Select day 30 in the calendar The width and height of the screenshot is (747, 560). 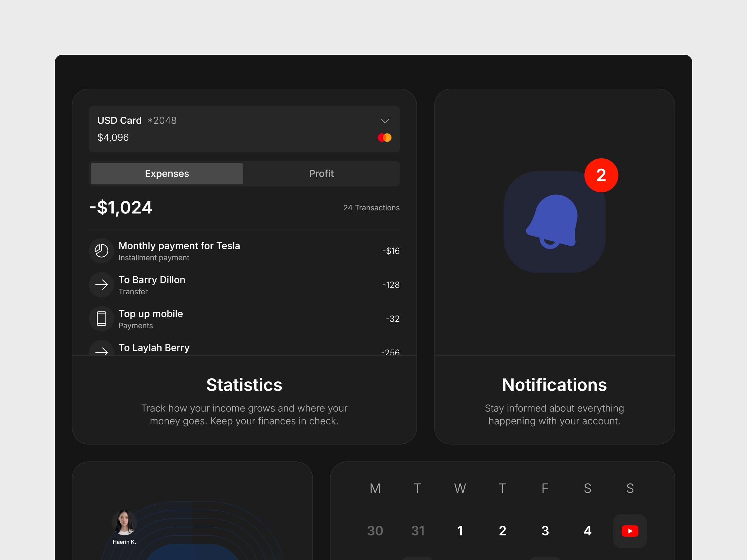click(375, 531)
